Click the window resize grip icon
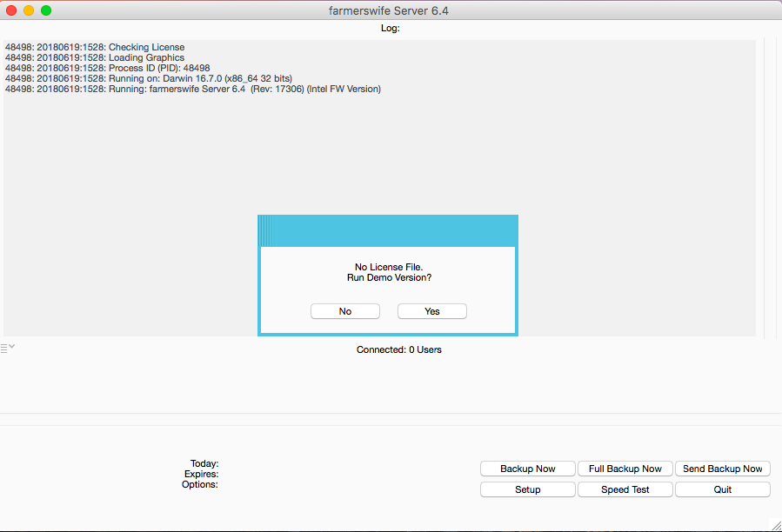Screen dimensions: 782x532 [776, 525]
